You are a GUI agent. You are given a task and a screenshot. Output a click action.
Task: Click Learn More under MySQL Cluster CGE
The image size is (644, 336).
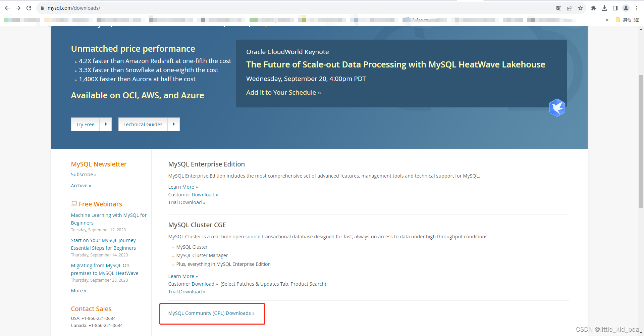point(183,276)
